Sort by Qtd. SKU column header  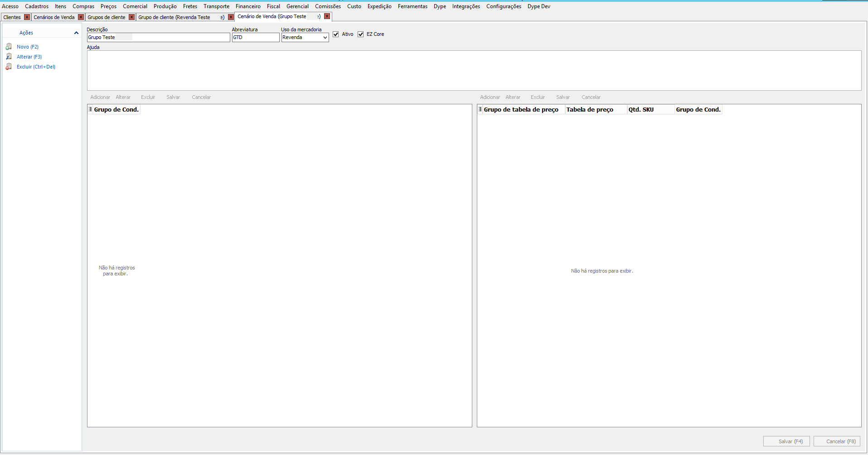coord(651,109)
